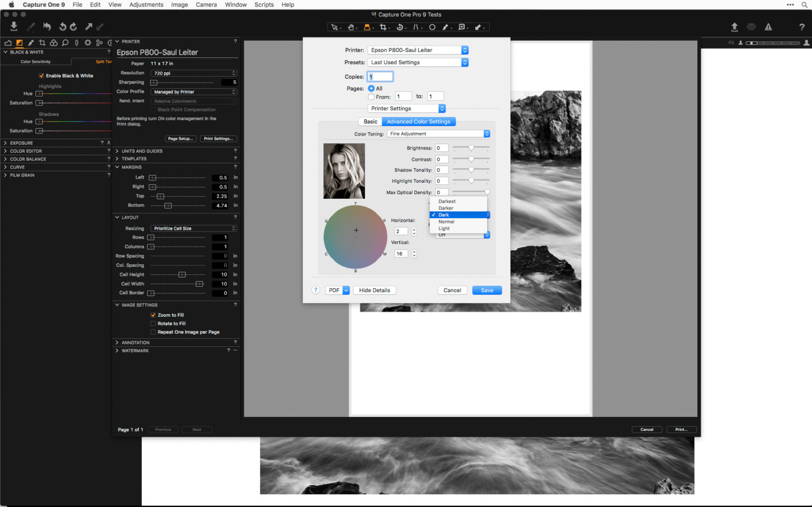Choose Normal from the Max Optical Density list
The height and width of the screenshot is (507, 812).
click(x=446, y=221)
